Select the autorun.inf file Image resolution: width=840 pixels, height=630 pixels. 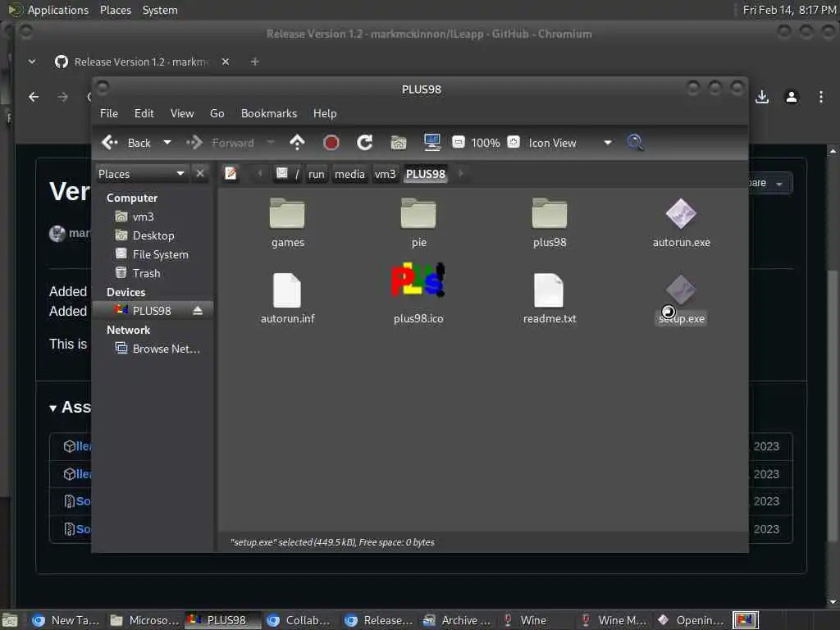(x=287, y=299)
